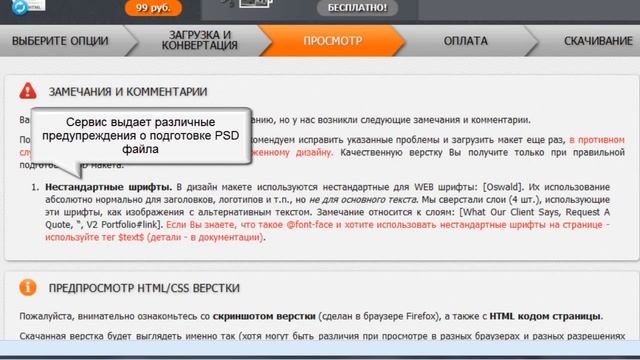Click the БЕСПЛАТНО! button
The width and height of the screenshot is (640, 360).
pyautogui.click(x=357, y=8)
